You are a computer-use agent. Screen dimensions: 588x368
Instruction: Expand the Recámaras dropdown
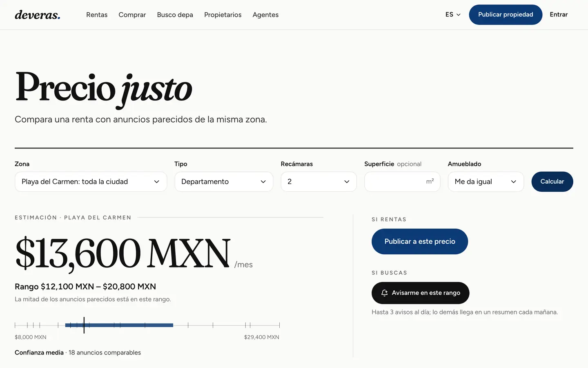click(318, 182)
